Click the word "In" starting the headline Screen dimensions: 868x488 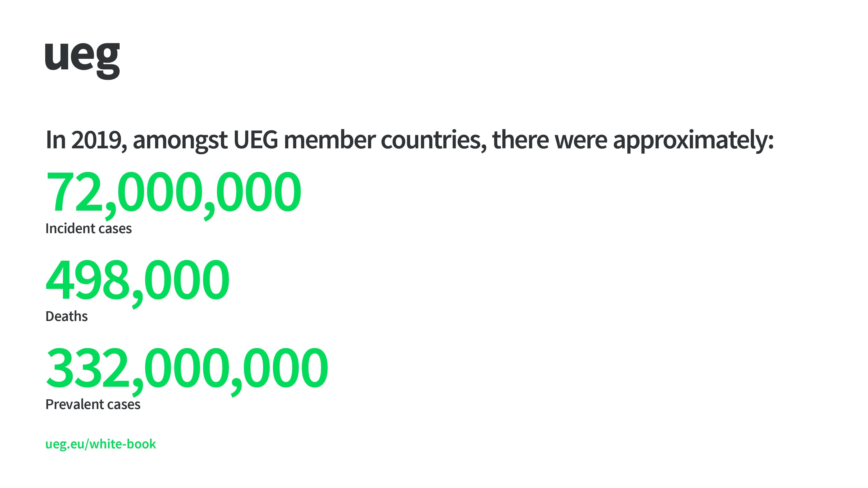point(56,139)
